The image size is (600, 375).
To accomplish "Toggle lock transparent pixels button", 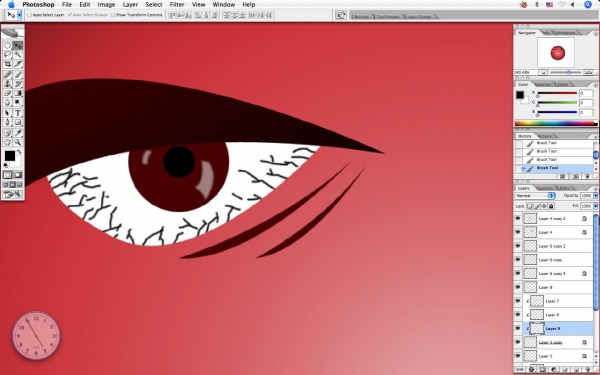I will 530,206.
